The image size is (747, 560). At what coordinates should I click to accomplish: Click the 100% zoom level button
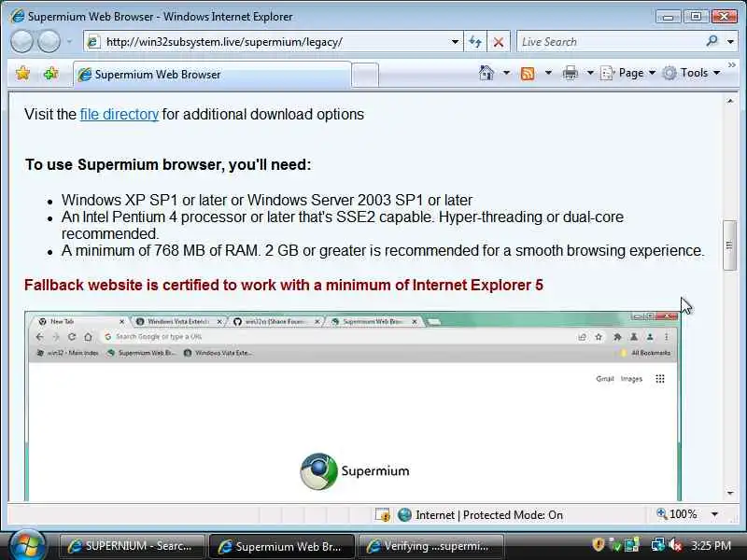point(677,514)
